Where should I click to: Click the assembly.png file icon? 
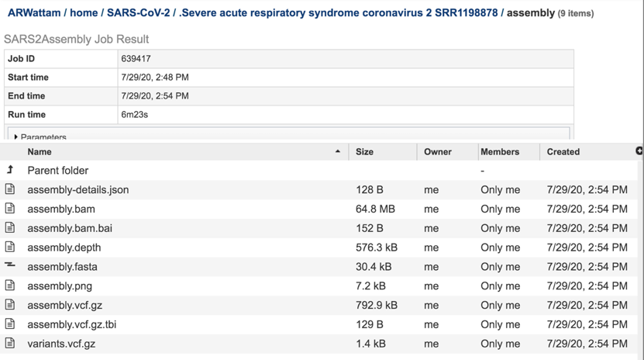click(x=10, y=286)
